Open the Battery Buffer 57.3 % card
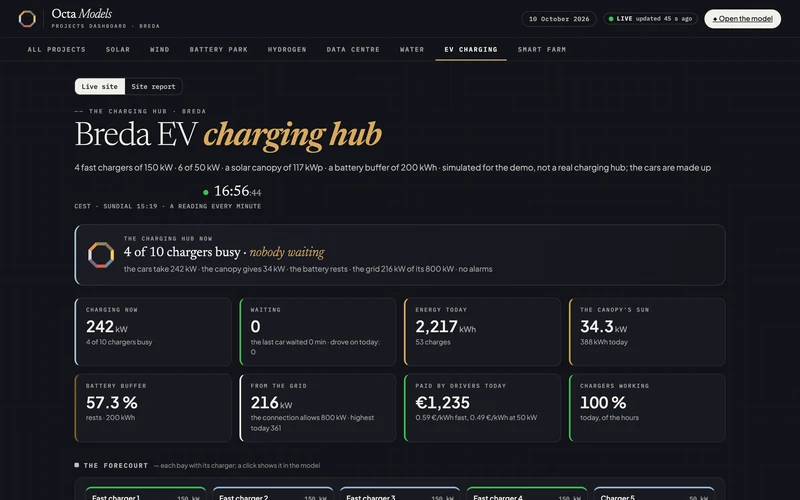Viewport: 800px width, 500px height. click(153, 408)
